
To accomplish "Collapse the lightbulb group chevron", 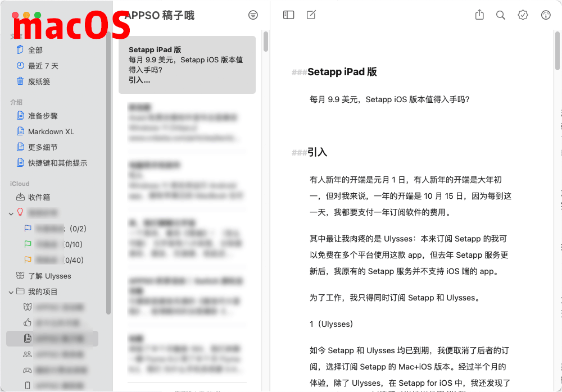I will [11, 213].
